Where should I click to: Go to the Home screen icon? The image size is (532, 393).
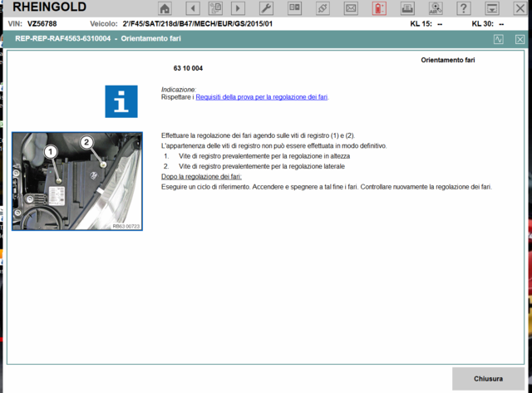click(x=165, y=8)
